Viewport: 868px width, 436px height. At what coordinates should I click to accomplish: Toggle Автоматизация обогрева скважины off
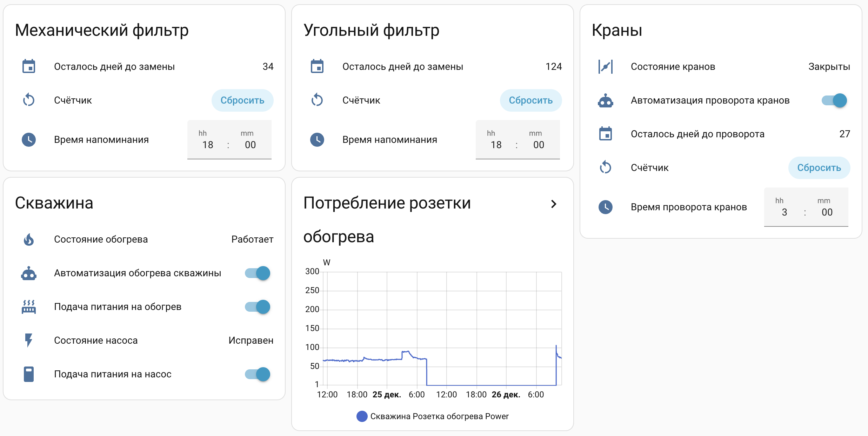tap(259, 273)
